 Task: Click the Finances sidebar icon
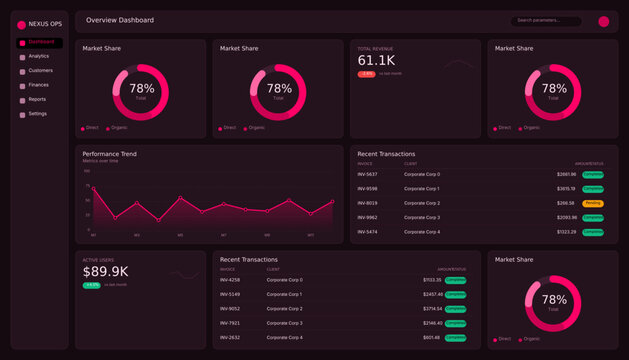(x=22, y=86)
